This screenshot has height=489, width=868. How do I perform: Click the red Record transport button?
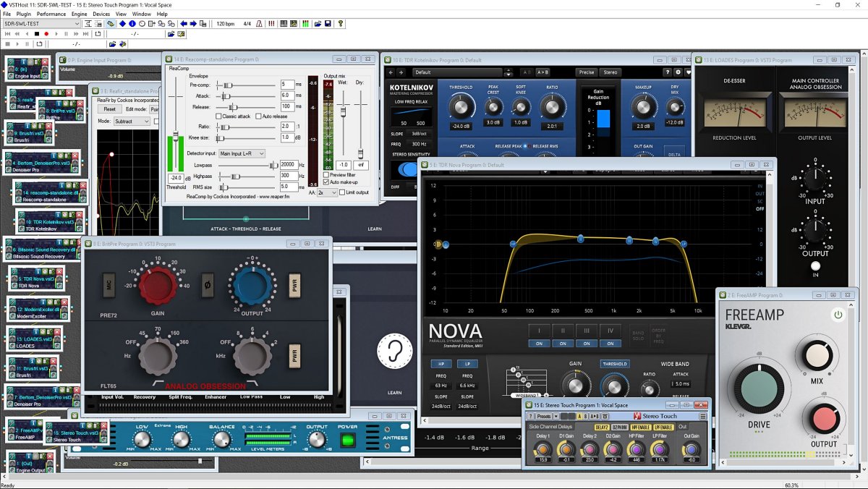tap(46, 34)
